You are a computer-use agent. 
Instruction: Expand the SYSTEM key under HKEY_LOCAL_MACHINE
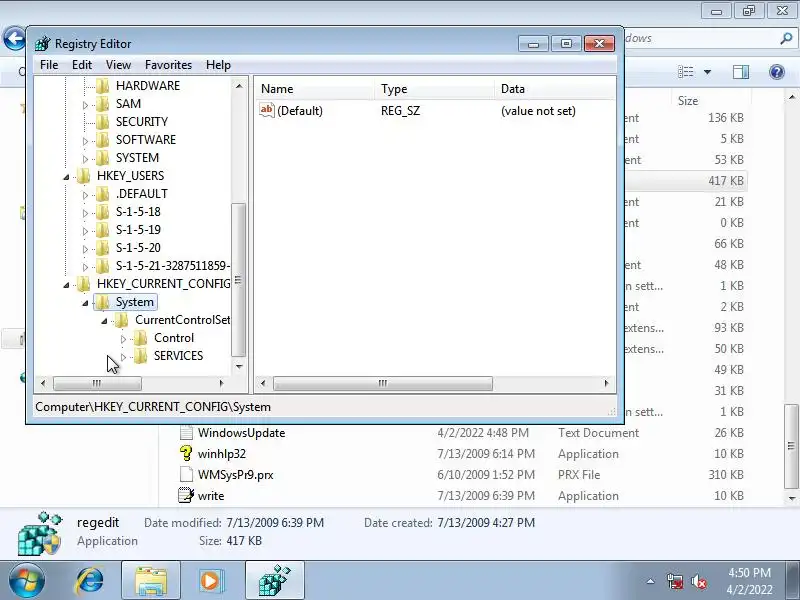(85, 159)
